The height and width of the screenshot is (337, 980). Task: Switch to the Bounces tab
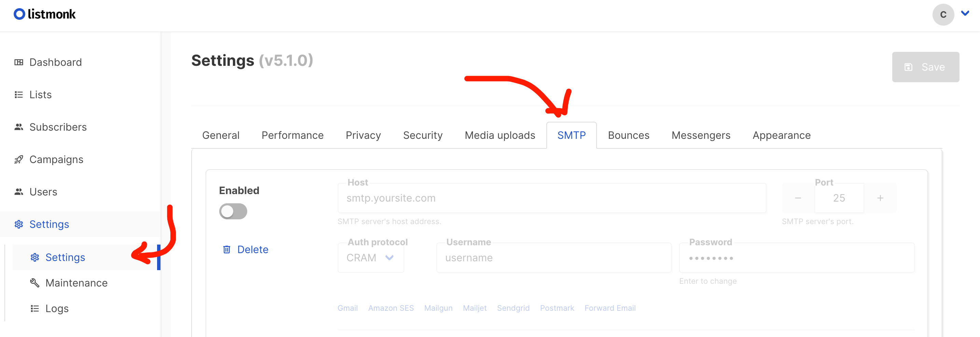pos(628,135)
